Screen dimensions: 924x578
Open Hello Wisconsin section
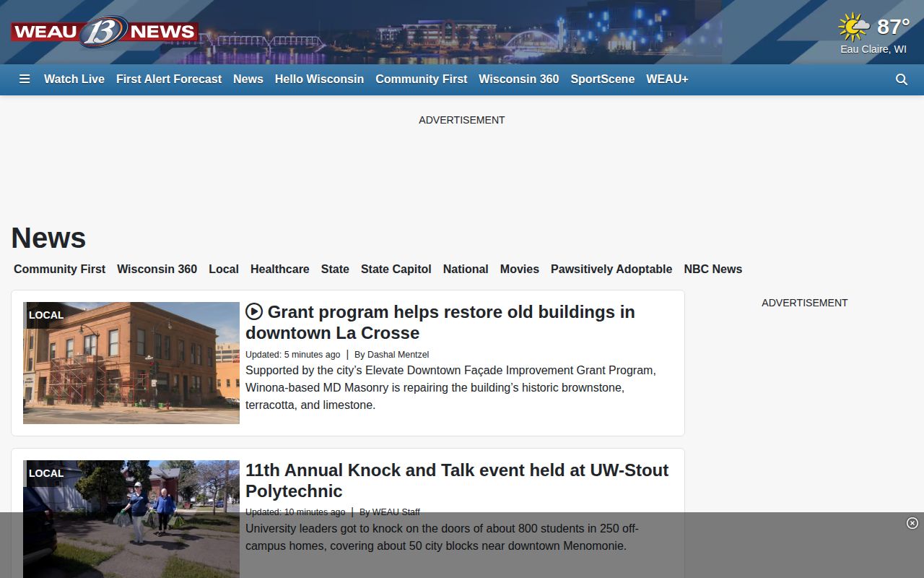point(319,79)
